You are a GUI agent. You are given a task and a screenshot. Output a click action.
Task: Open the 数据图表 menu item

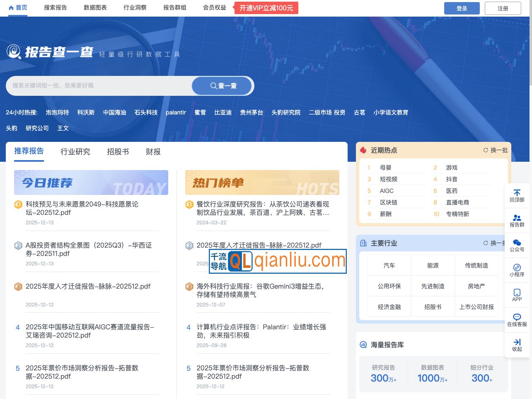pos(95,7)
